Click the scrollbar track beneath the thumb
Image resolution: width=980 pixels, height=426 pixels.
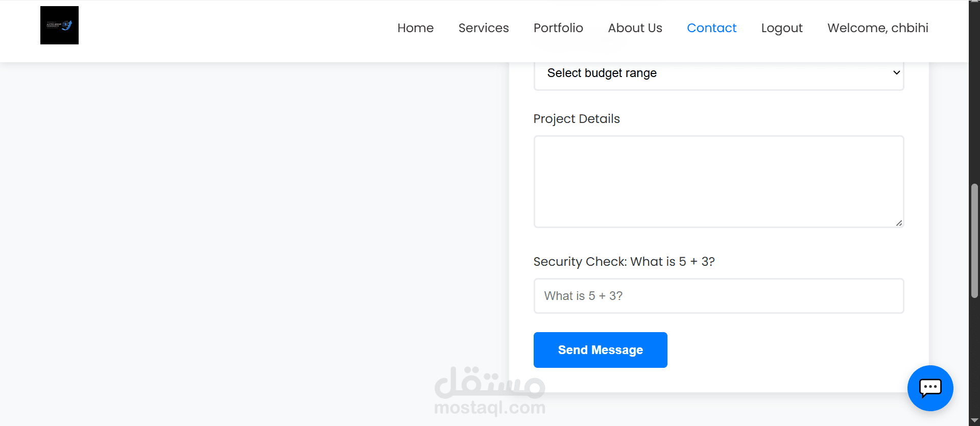974,357
